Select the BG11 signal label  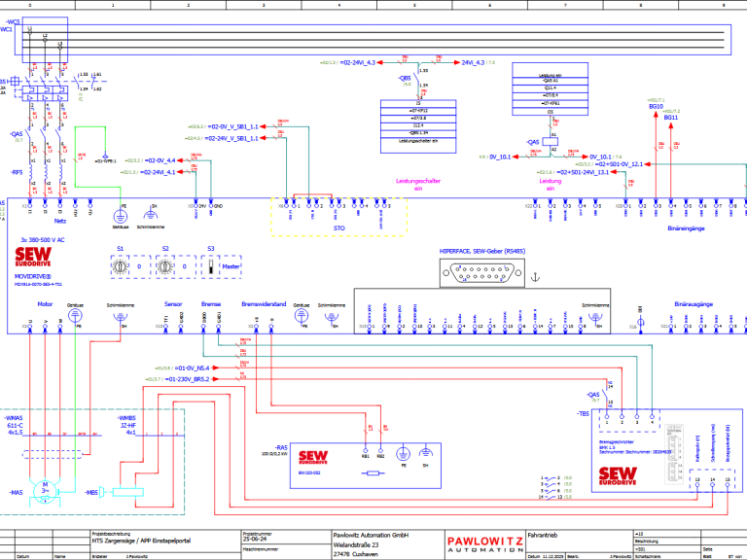(671, 117)
